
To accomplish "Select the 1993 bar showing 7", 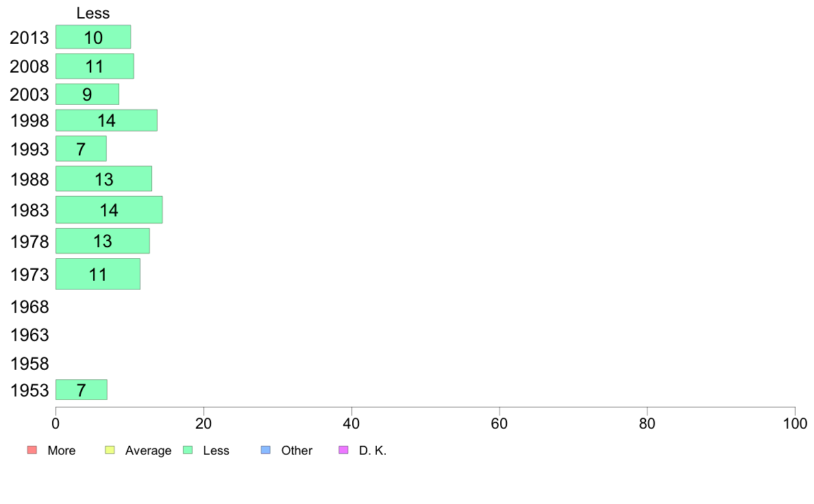I will tap(81, 149).
